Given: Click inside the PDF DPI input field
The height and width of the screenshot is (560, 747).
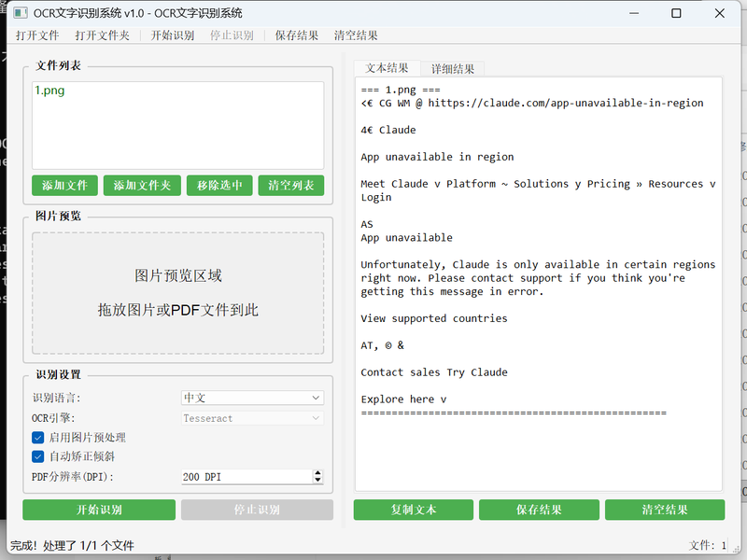Looking at the screenshot, I should click(x=245, y=477).
